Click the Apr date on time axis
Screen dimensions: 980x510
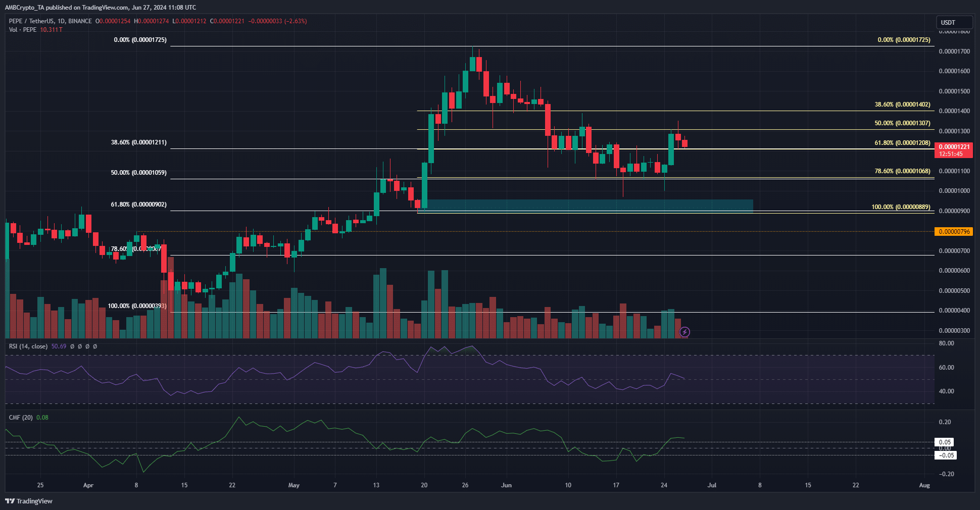click(88, 485)
